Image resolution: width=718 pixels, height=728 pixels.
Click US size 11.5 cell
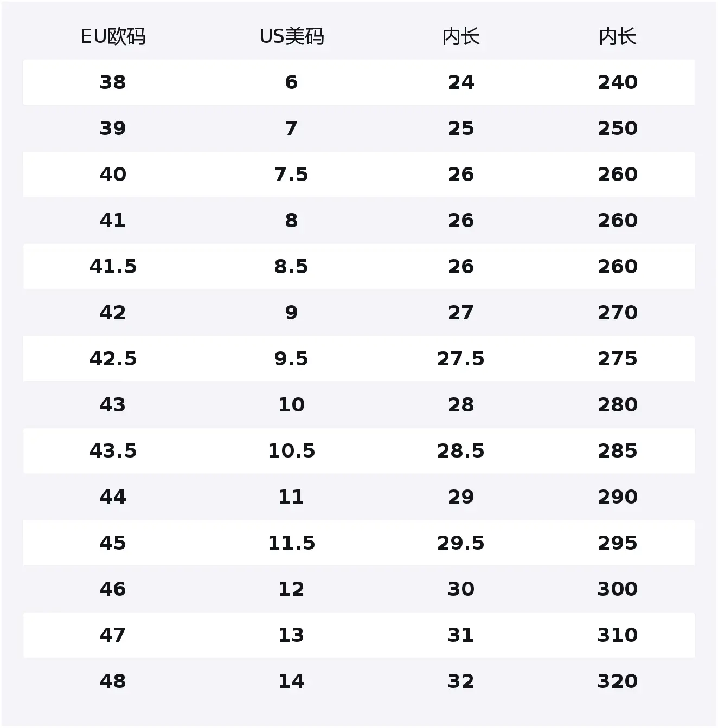click(292, 543)
